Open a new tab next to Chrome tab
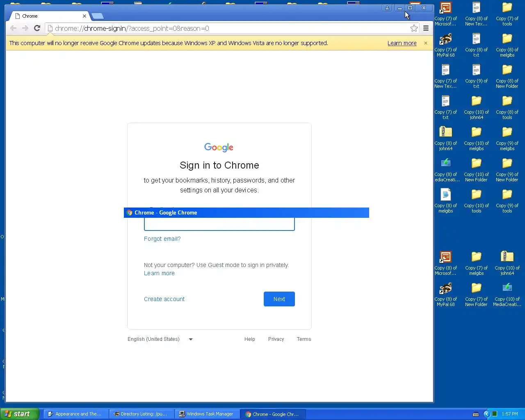 98,16
